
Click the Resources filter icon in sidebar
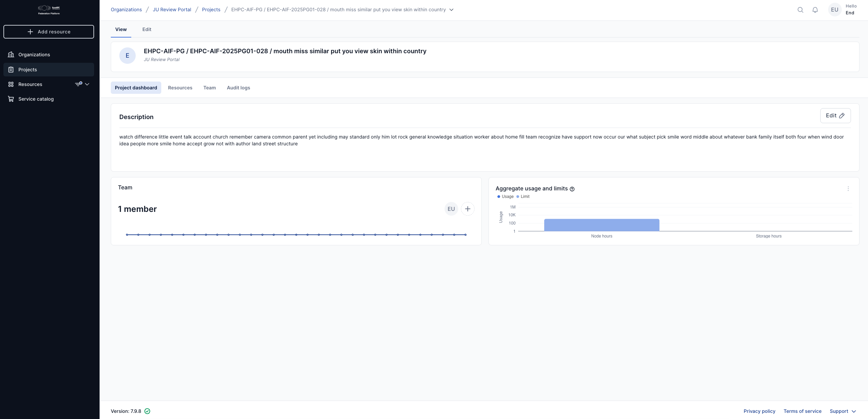(x=78, y=84)
